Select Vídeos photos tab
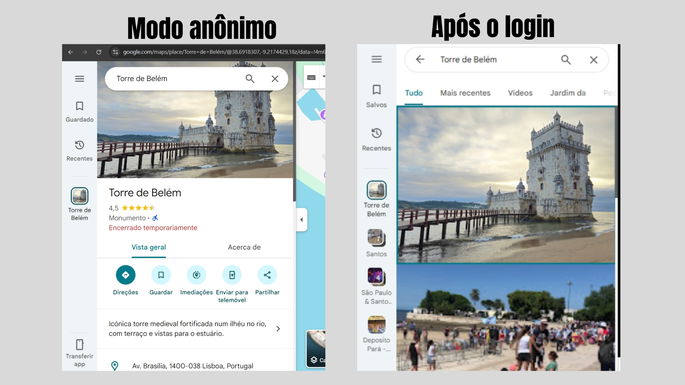The image size is (685, 385). click(x=520, y=93)
